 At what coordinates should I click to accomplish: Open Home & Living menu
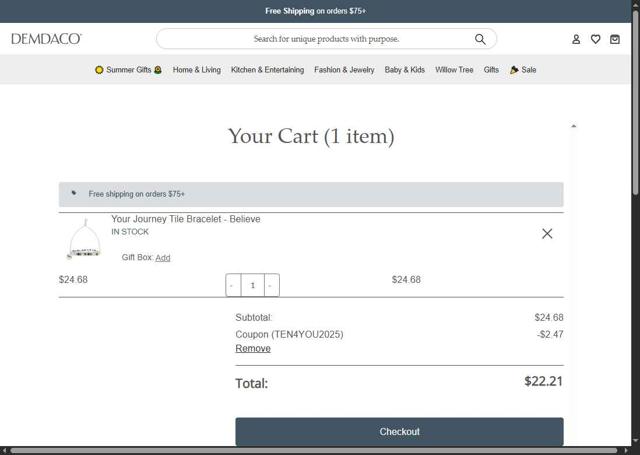click(x=197, y=70)
